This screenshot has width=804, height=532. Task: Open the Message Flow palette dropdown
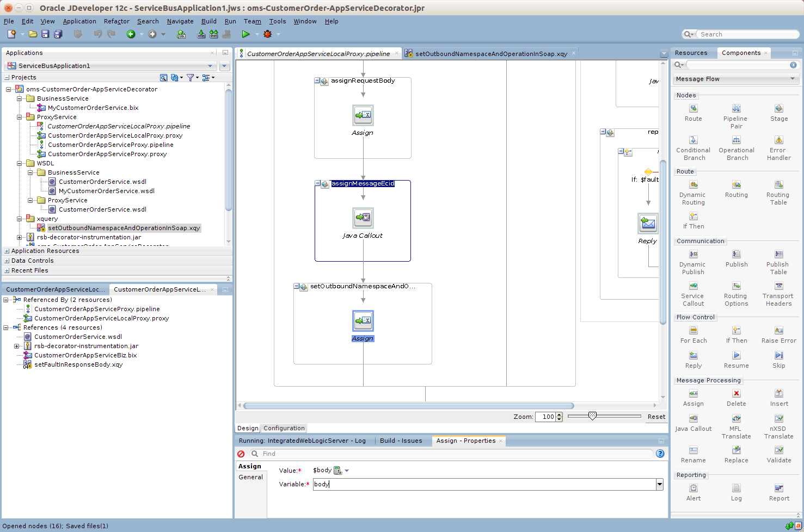coord(792,79)
